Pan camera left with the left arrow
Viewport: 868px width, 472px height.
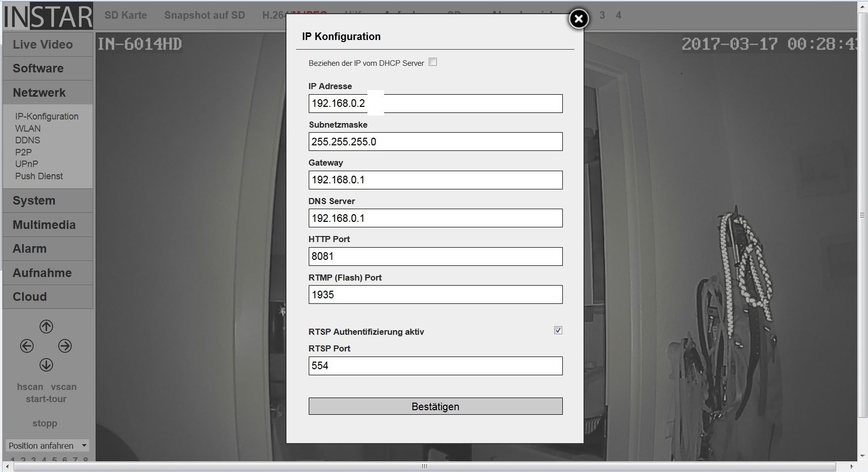pyautogui.click(x=27, y=346)
